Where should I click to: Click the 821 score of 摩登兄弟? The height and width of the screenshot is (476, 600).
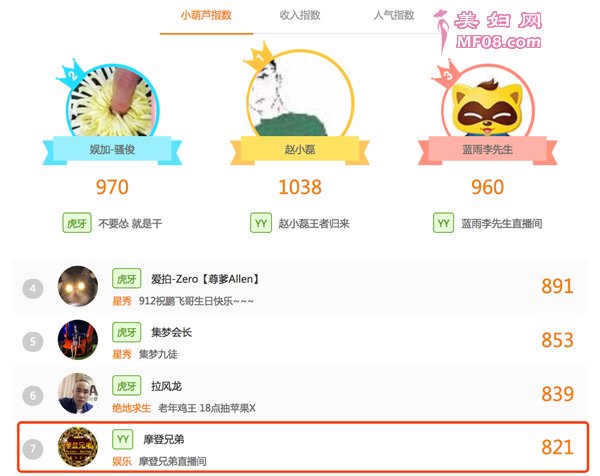click(x=558, y=447)
